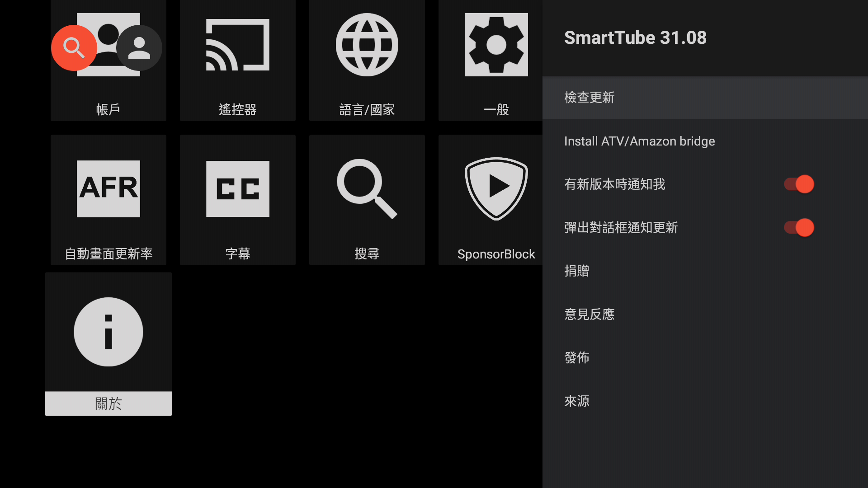Turn off 彈出對話框通知更新 toggle

point(798,228)
